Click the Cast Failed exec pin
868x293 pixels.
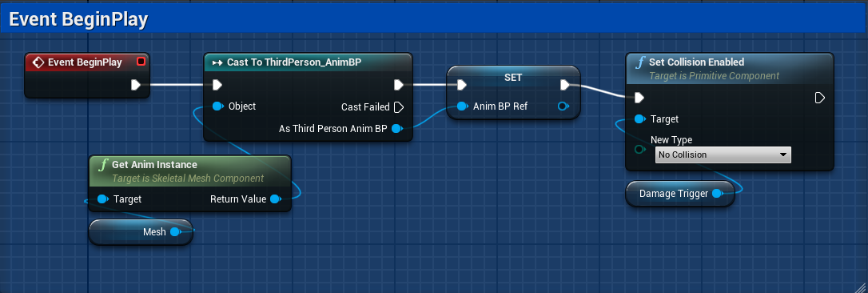(399, 106)
